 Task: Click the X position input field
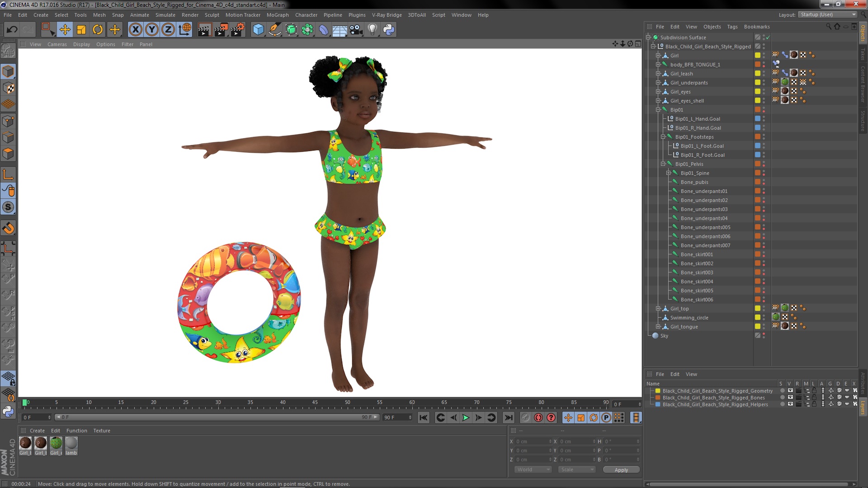533,441
